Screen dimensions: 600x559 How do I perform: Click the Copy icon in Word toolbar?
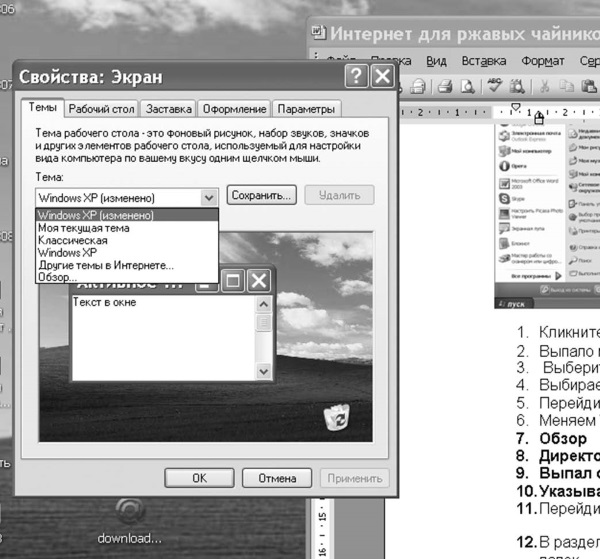(x=566, y=86)
